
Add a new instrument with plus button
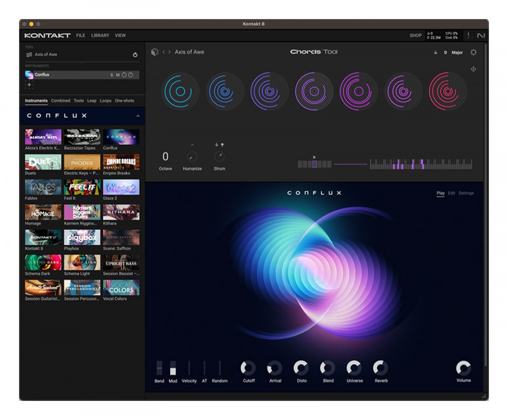[x=29, y=85]
